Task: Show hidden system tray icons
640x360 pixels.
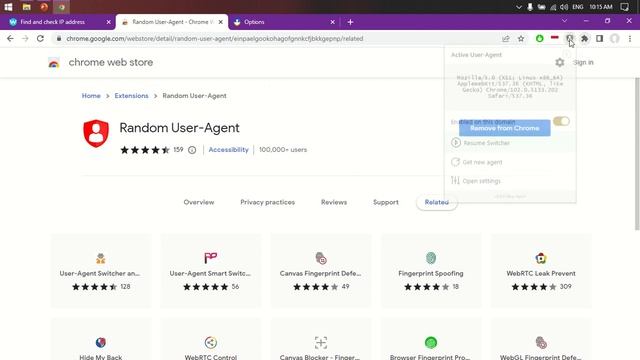Action: click(519, 7)
